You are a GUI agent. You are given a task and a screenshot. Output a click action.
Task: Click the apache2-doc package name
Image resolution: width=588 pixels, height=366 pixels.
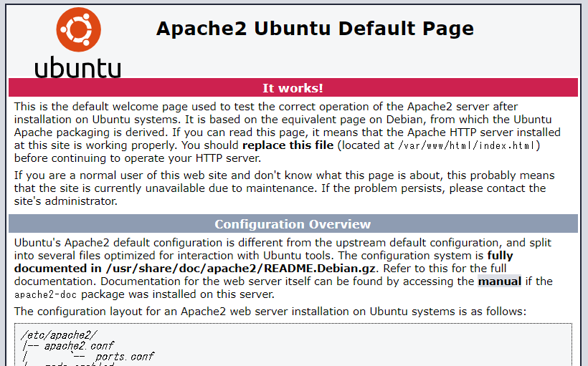pyautogui.click(x=45, y=295)
